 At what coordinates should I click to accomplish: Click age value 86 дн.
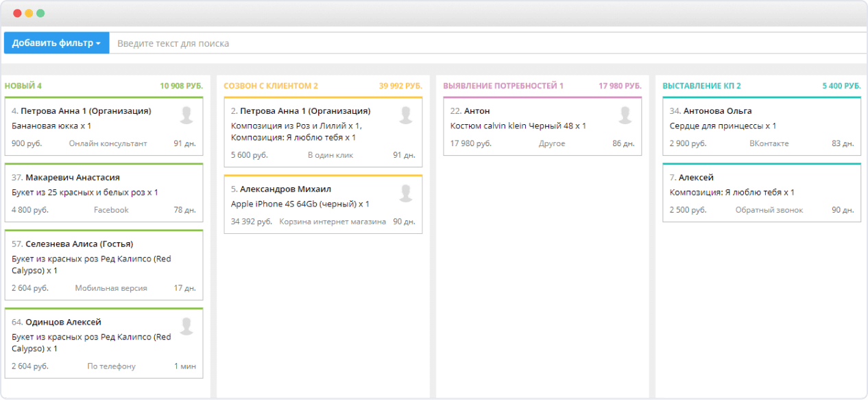click(x=624, y=143)
